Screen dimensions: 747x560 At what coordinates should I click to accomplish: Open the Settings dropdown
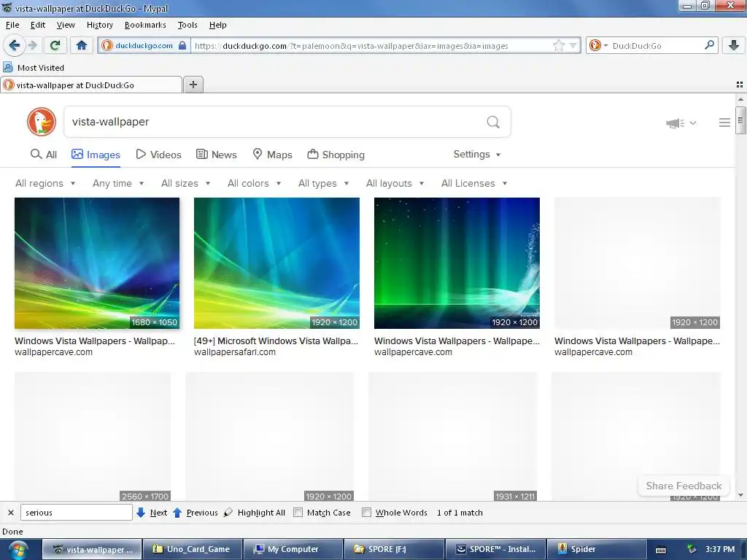tap(477, 155)
